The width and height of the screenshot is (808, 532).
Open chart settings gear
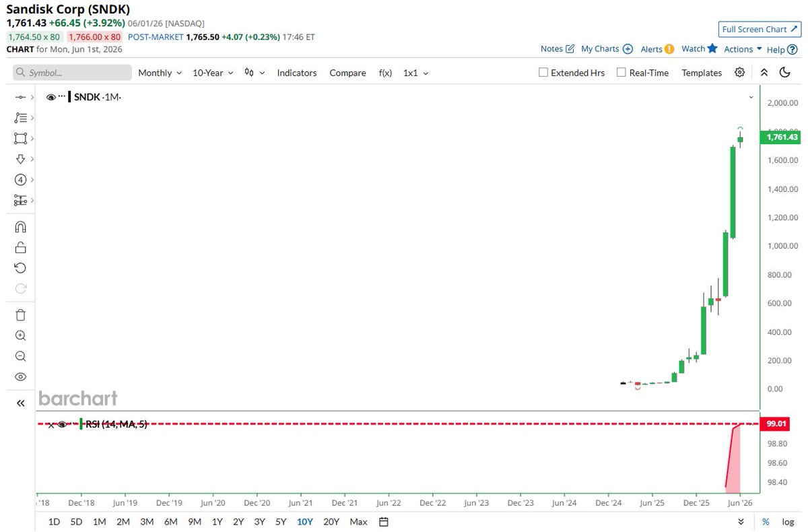(740, 73)
